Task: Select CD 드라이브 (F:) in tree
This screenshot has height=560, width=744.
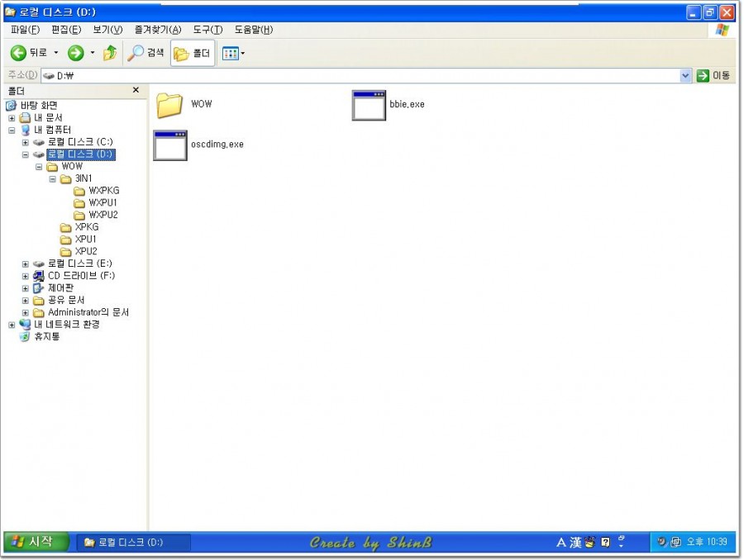Action: point(81,276)
